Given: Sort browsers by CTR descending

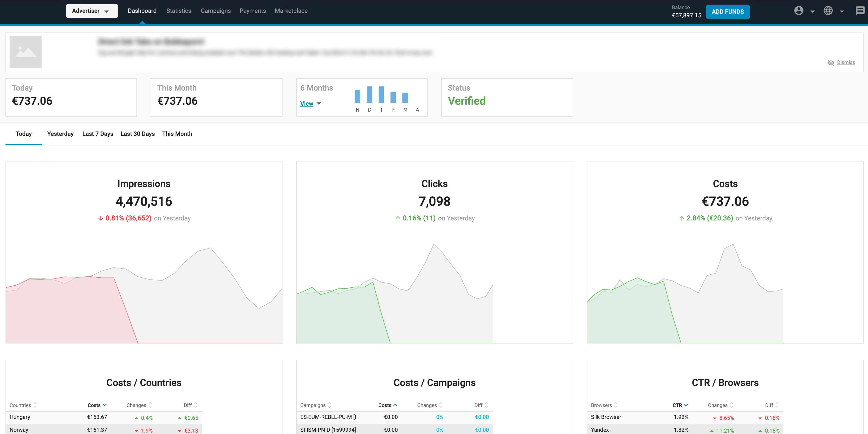Looking at the screenshot, I should tap(686, 405).
